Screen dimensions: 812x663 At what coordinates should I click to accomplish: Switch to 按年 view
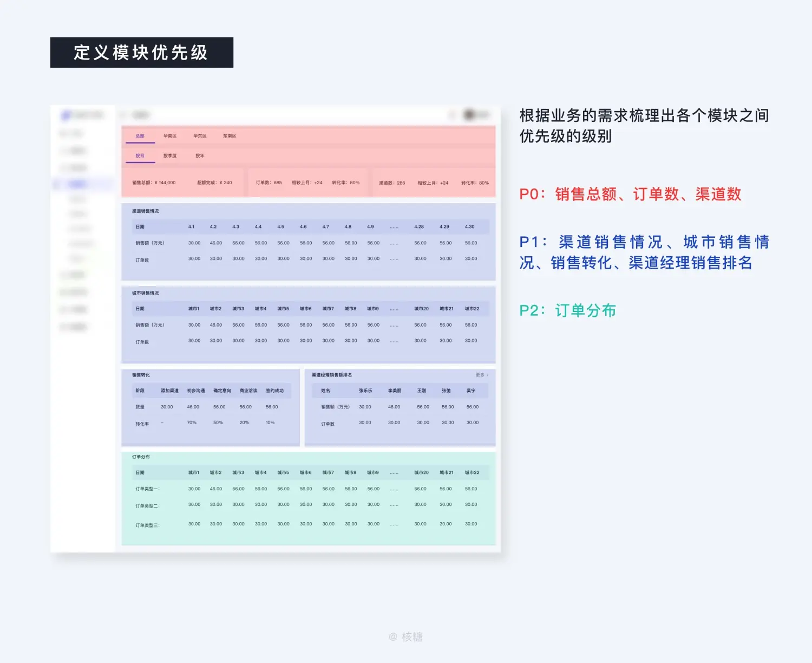(x=200, y=155)
